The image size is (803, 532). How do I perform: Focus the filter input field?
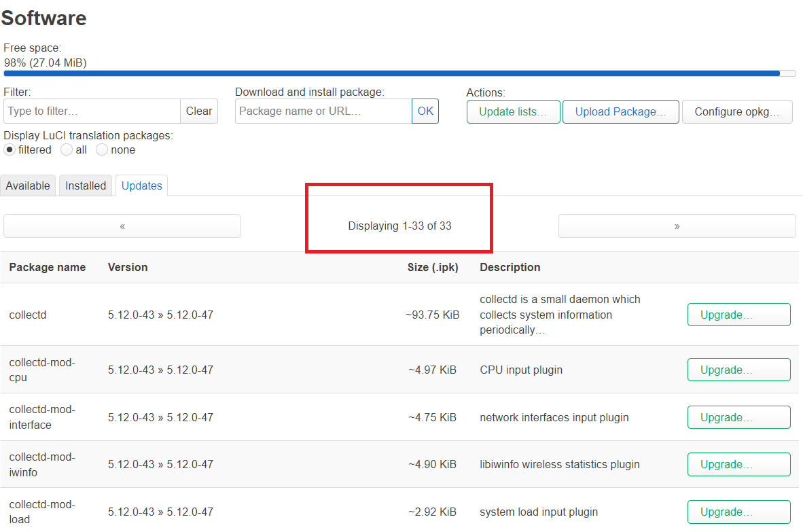(x=92, y=111)
